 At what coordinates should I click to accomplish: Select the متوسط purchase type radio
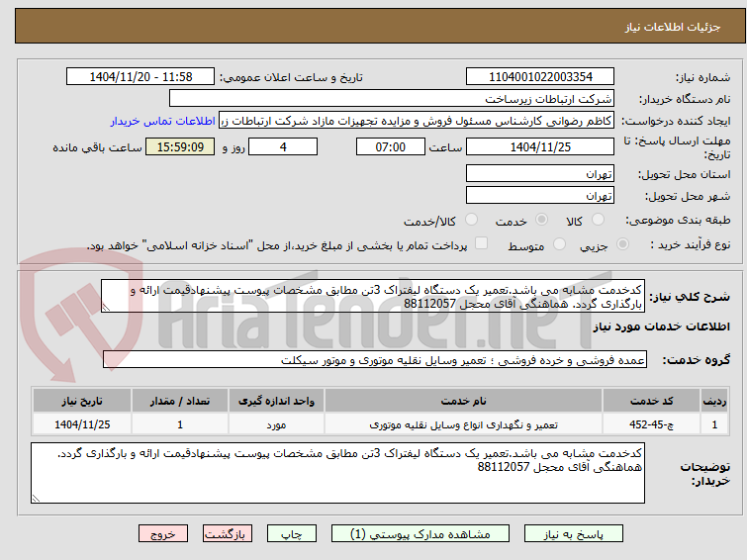559,244
